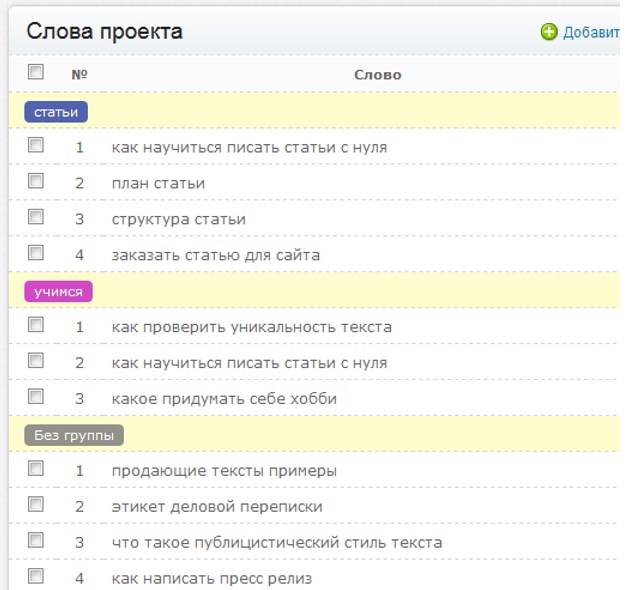Screen dimensions: 631x590
Task: Click keyword как написать пресс релиз
Action: [x=212, y=578]
